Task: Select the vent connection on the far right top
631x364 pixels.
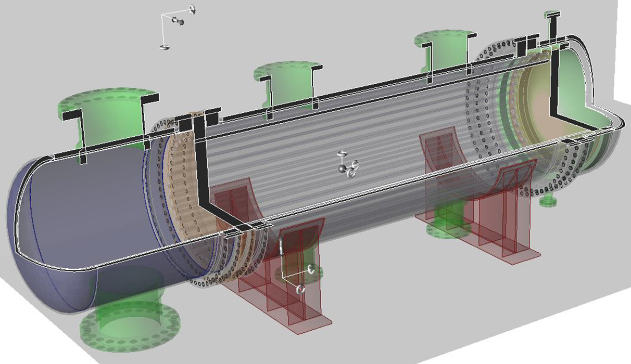Action: point(552,18)
